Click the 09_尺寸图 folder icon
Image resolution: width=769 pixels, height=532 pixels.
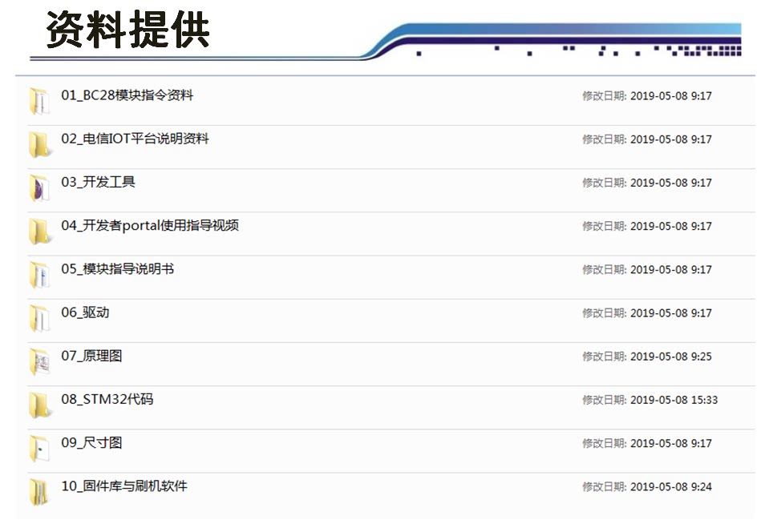pos(38,447)
